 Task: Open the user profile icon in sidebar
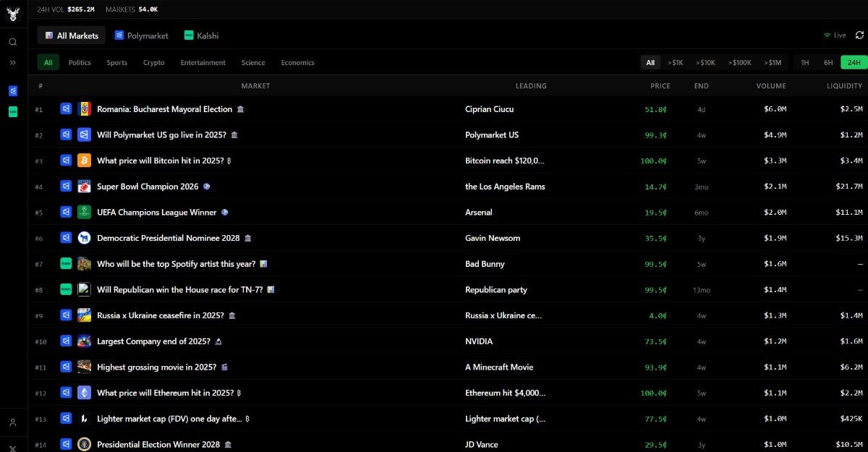pyautogui.click(x=13, y=422)
